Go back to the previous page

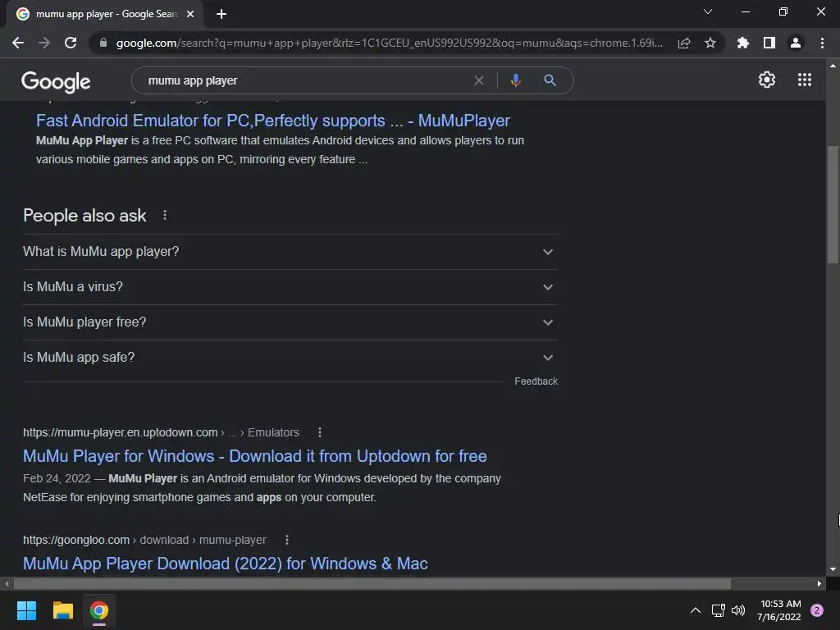click(x=18, y=43)
